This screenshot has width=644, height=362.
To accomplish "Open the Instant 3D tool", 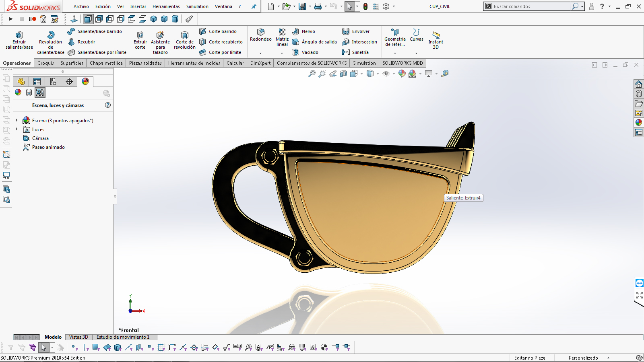I will 436,40.
